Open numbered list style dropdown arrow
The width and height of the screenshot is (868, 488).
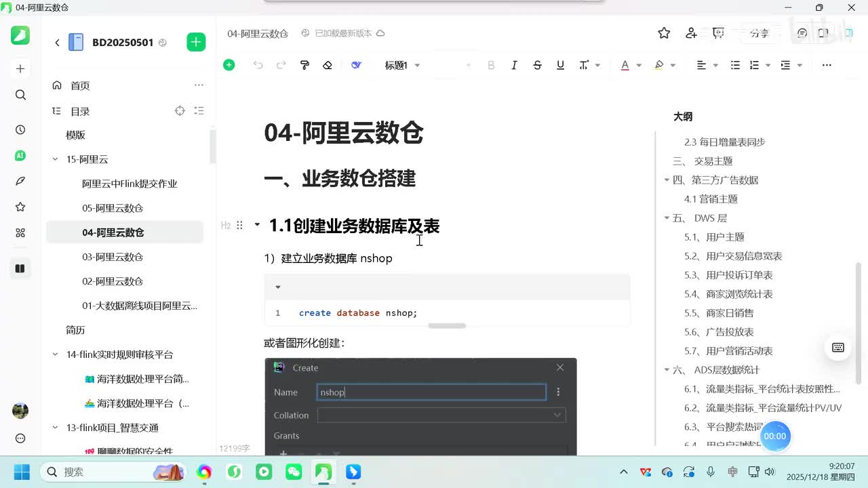tap(768, 65)
